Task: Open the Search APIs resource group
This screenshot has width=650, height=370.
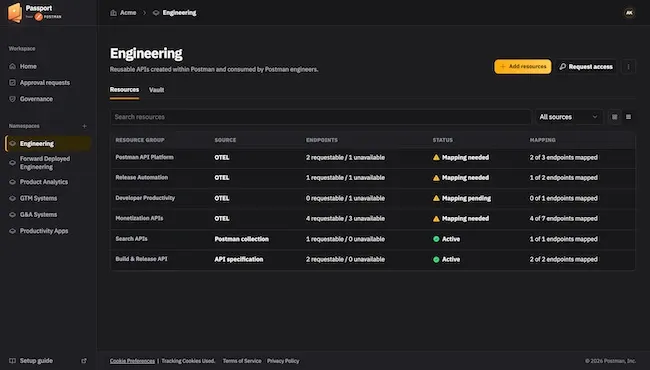Action: pyautogui.click(x=131, y=239)
